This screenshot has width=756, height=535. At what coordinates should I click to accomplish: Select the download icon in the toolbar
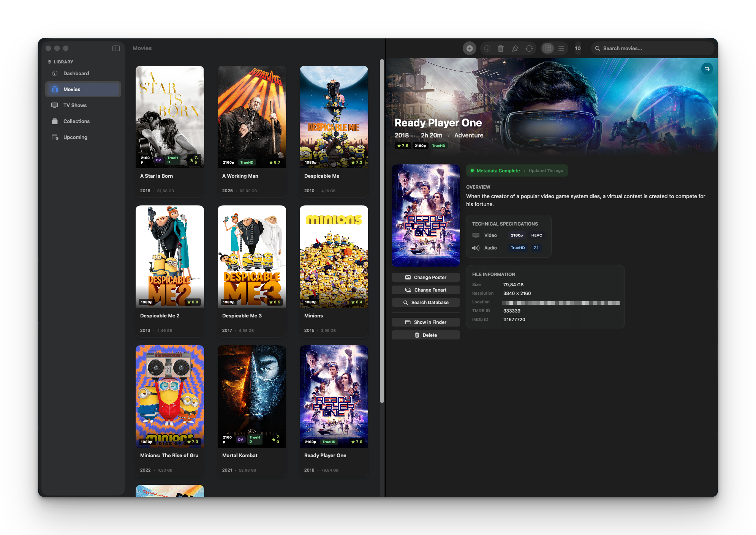[486, 48]
